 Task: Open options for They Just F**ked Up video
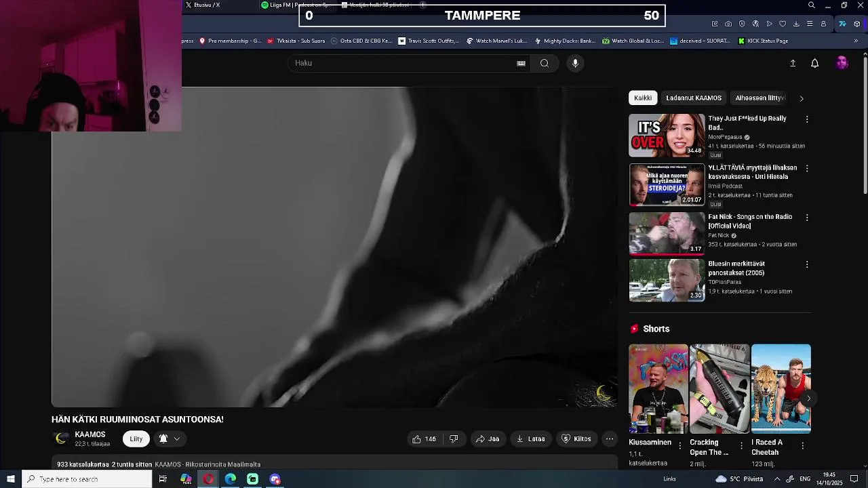click(x=807, y=119)
